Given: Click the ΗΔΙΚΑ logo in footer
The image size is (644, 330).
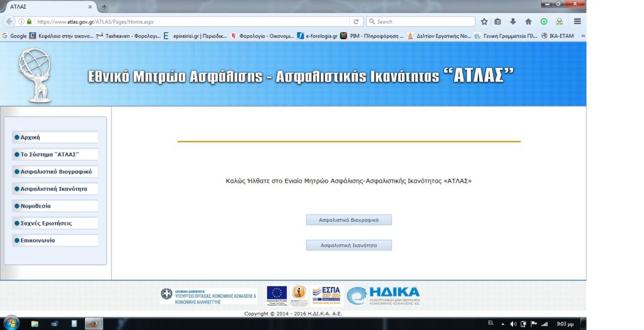Looking at the screenshot, I should 383,296.
